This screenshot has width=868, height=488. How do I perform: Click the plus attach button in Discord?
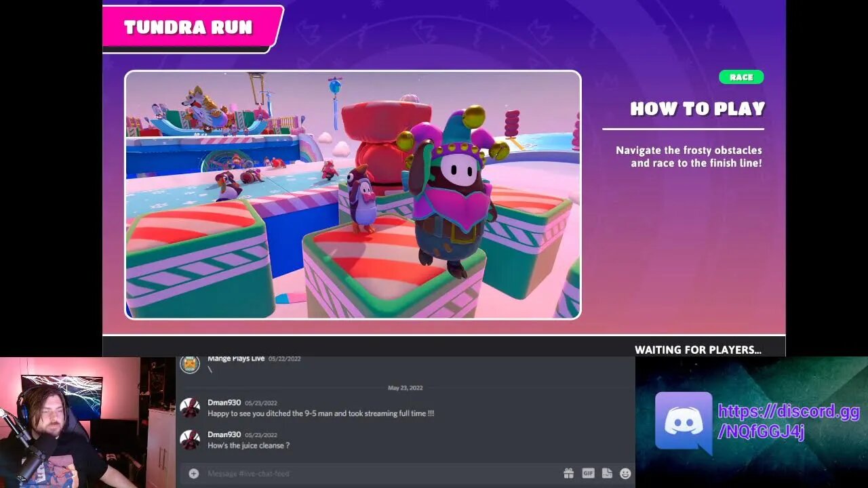point(193,474)
